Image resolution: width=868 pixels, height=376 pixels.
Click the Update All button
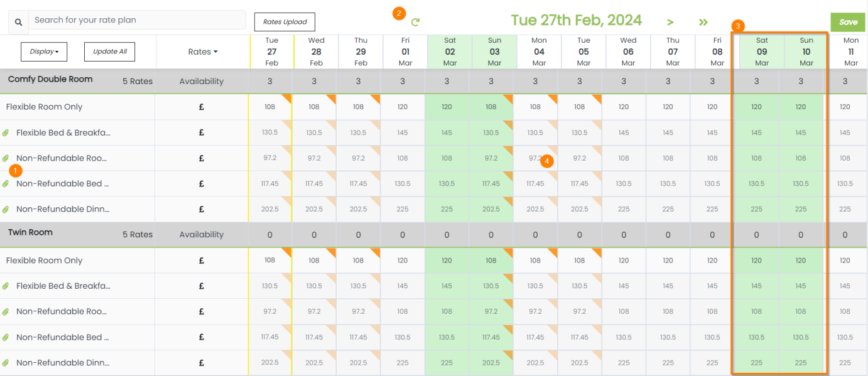coord(109,51)
